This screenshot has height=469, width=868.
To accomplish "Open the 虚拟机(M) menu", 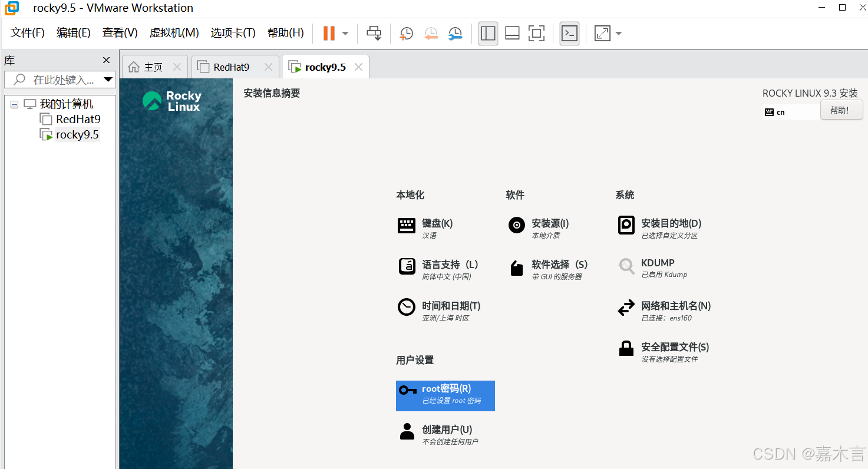I will [x=174, y=33].
